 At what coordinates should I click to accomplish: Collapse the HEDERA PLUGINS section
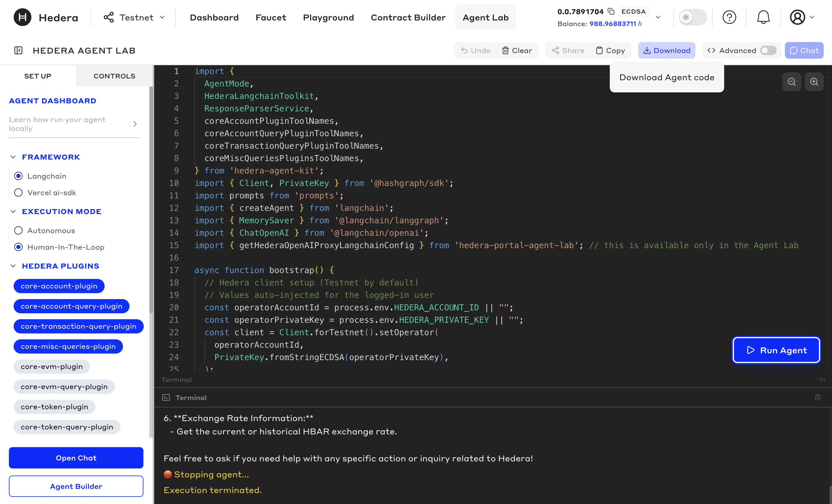pos(13,266)
